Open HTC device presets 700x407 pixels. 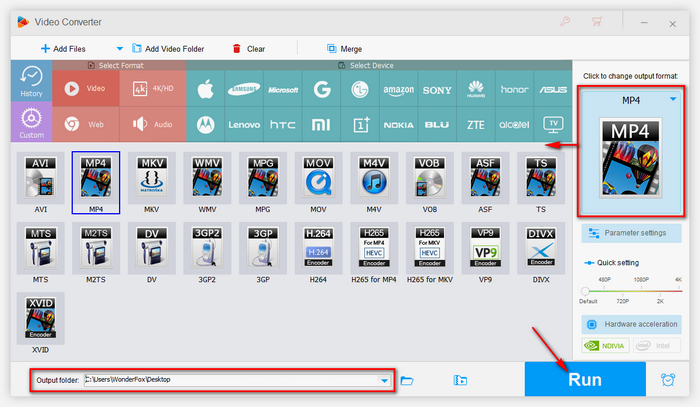283,125
